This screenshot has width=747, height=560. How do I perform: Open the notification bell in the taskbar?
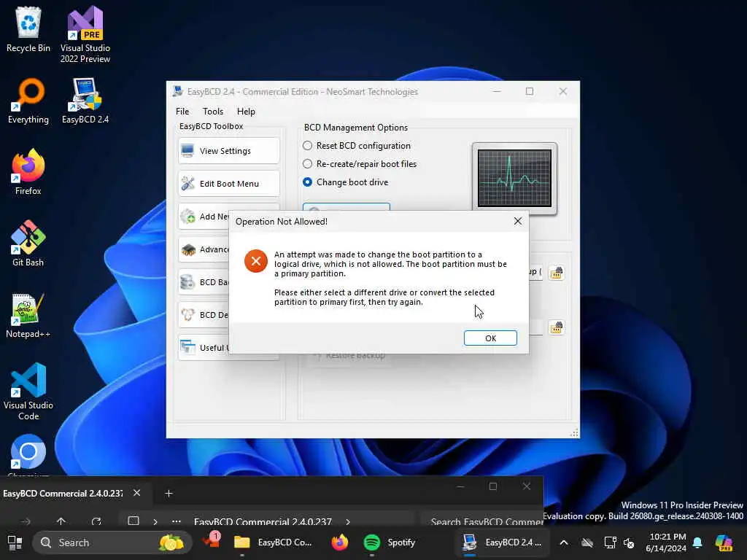pyautogui.click(x=698, y=542)
